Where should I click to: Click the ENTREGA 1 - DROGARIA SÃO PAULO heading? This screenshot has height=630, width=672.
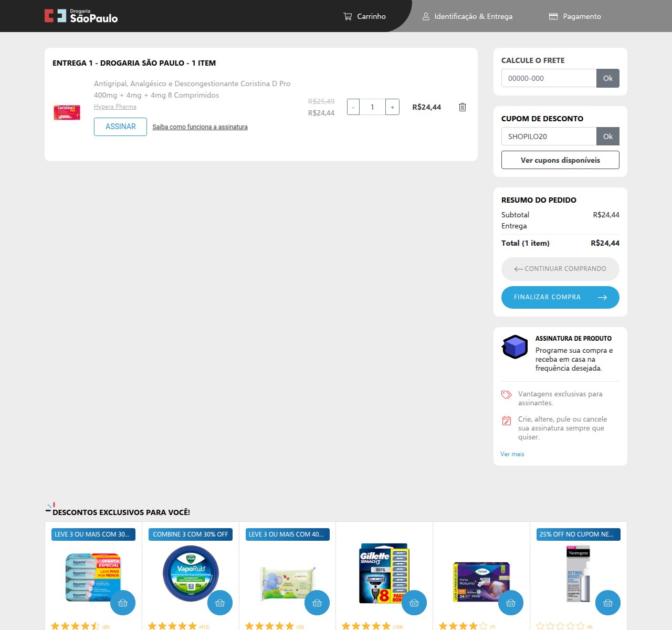pyautogui.click(x=134, y=63)
